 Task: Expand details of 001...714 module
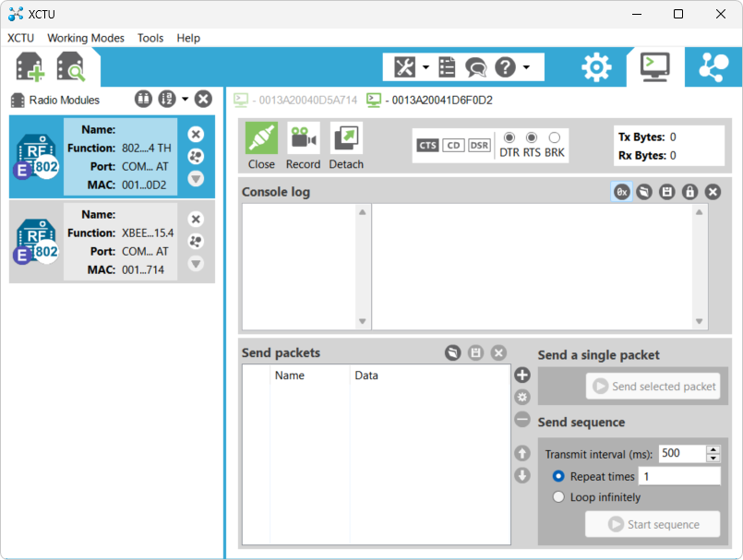tap(196, 264)
